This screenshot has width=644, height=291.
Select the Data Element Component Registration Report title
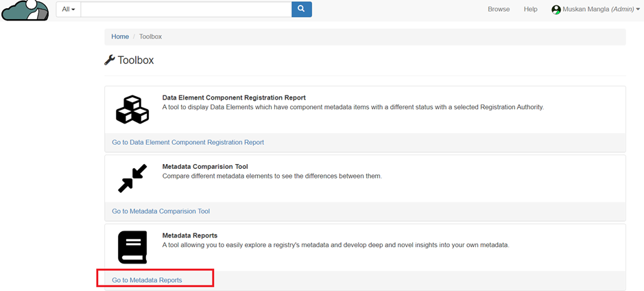pyautogui.click(x=234, y=97)
